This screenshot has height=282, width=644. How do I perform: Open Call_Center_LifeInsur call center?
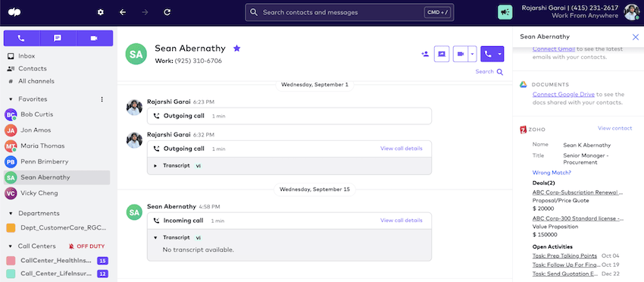pos(57,274)
